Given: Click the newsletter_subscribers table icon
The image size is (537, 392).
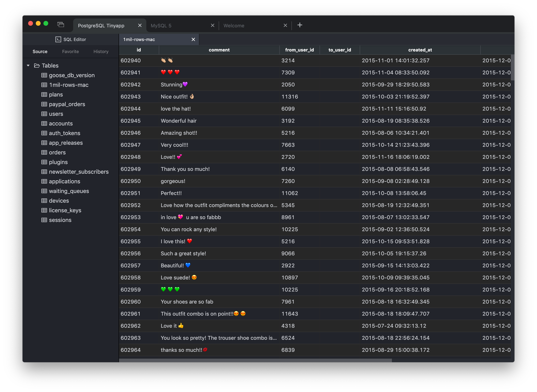Looking at the screenshot, I should point(44,171).
